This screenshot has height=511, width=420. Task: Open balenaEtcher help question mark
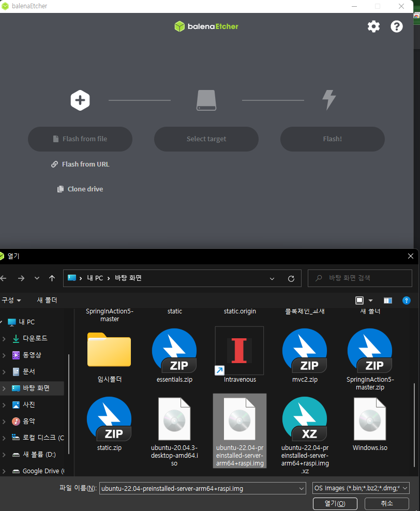coord(397,26)
